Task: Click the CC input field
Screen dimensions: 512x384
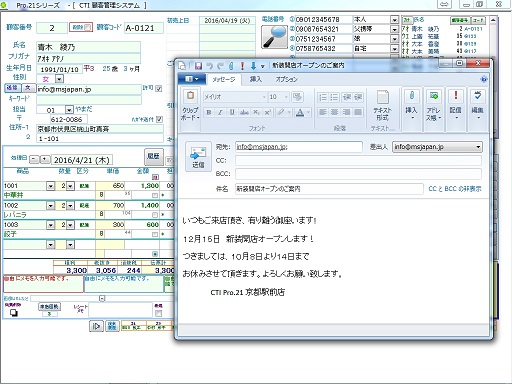Action: point(358,160)
